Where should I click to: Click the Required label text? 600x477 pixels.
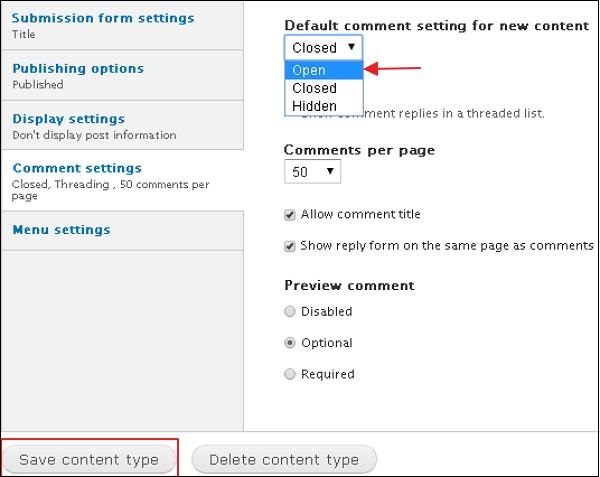pos(327,374)
